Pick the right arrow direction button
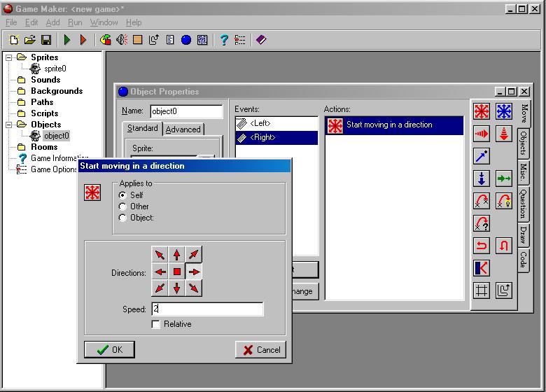This screenshot has width=546, height=392. 194,272
